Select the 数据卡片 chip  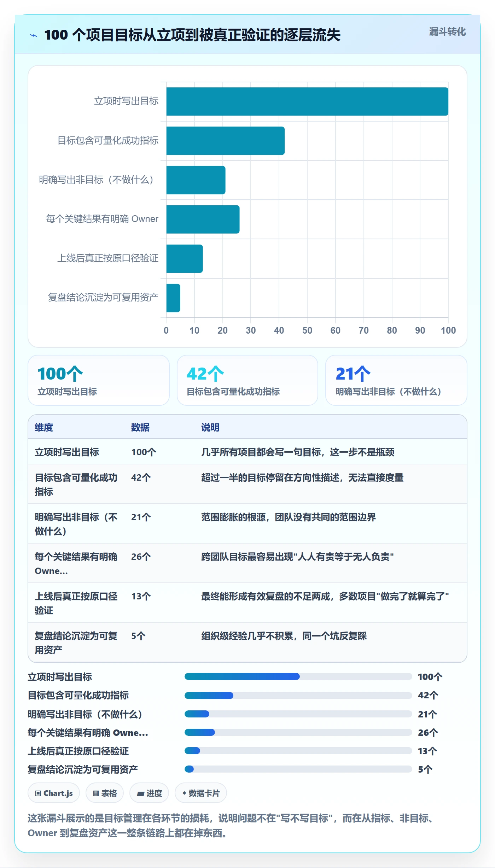pos(201,793)
